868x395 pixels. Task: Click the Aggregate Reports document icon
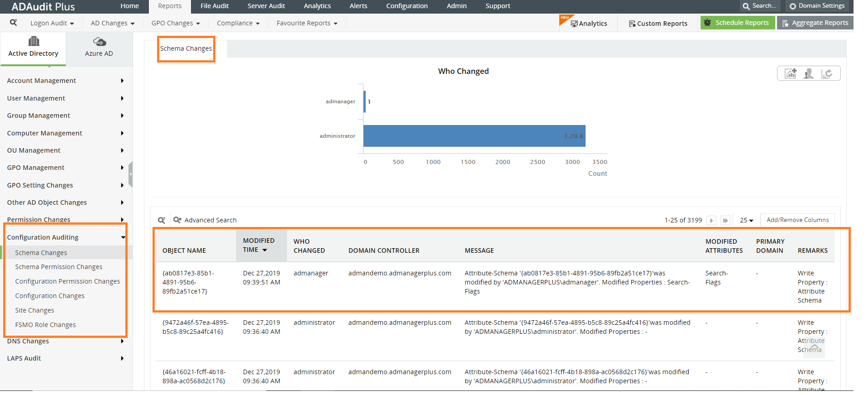coord(785,23)
